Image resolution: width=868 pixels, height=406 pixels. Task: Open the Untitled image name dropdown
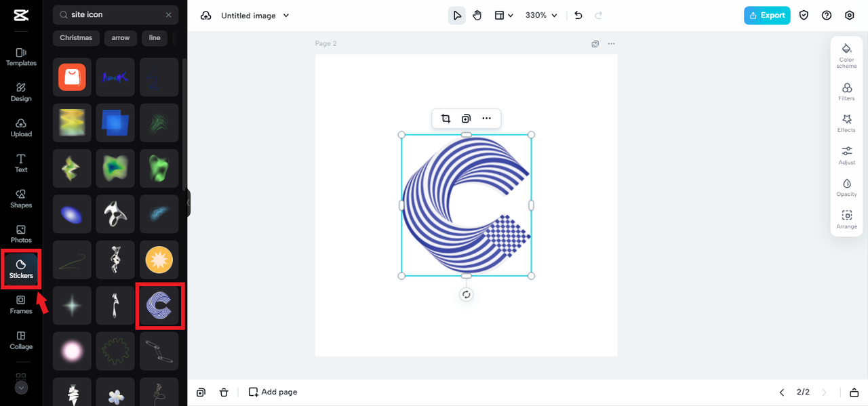(255, 16)
